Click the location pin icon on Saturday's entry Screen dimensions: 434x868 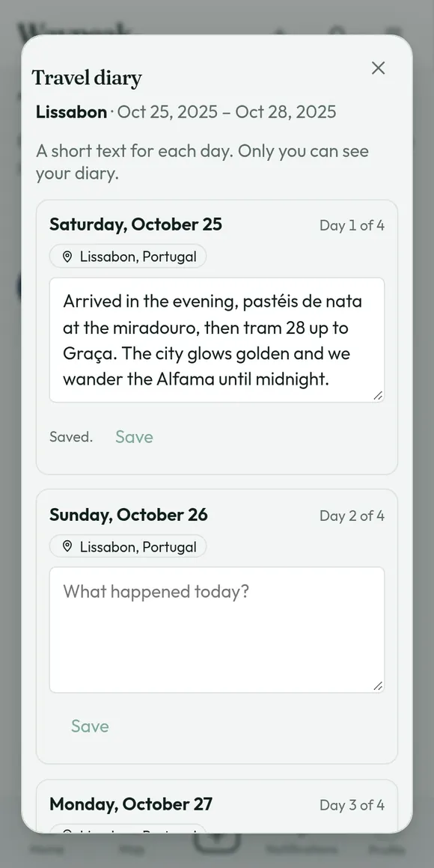[67, 257]
